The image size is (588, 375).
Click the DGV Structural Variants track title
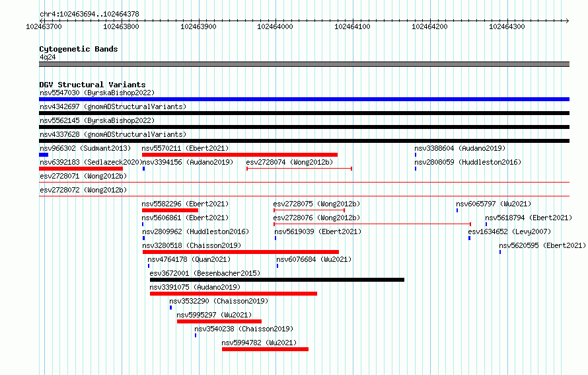[x=92, y=85]
